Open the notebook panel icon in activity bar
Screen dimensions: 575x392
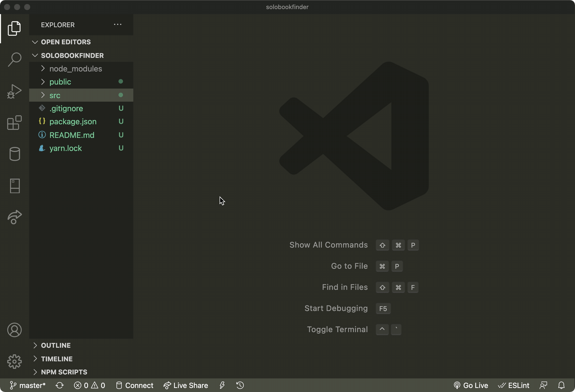coord(15,186)
